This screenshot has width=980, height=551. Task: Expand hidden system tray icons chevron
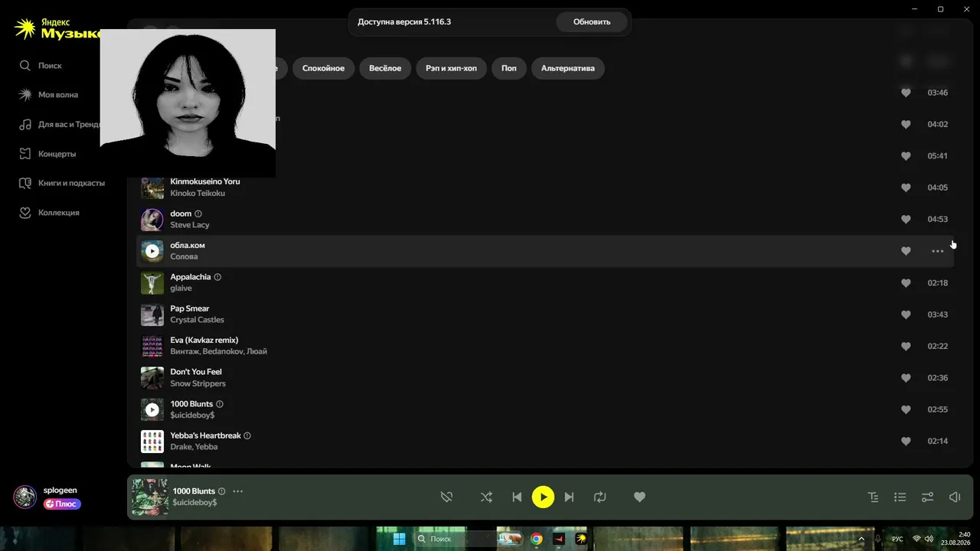point(861,539)
